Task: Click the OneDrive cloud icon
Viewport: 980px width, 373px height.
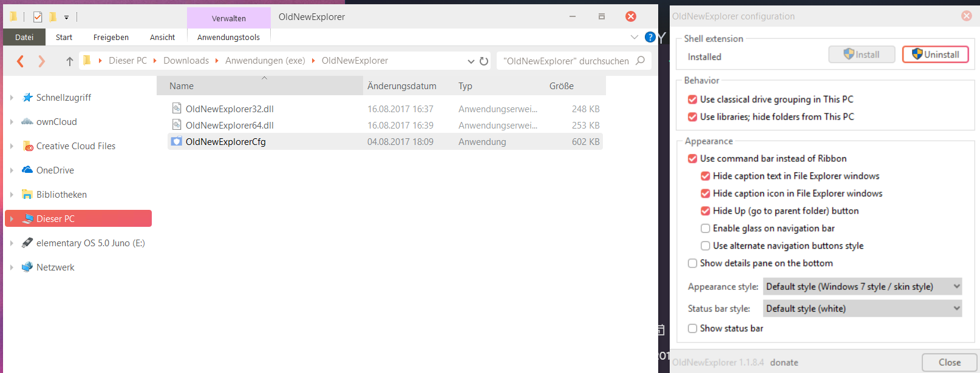Action: pyautogui.click(x=27, y=170)
